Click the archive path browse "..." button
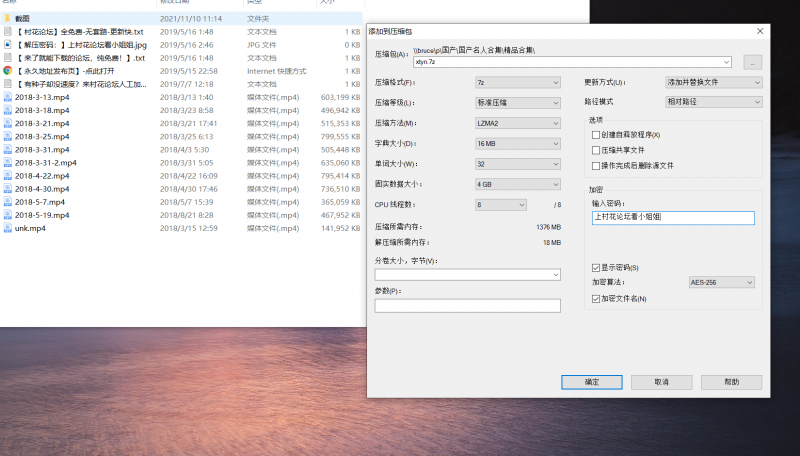This screenshot has width=800, height=456. (x=752, y=62)
